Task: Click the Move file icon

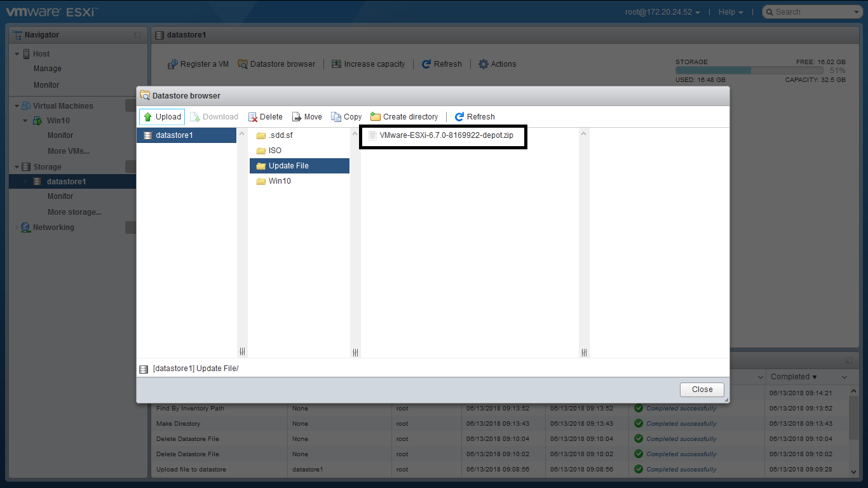Action: (297, 117)
